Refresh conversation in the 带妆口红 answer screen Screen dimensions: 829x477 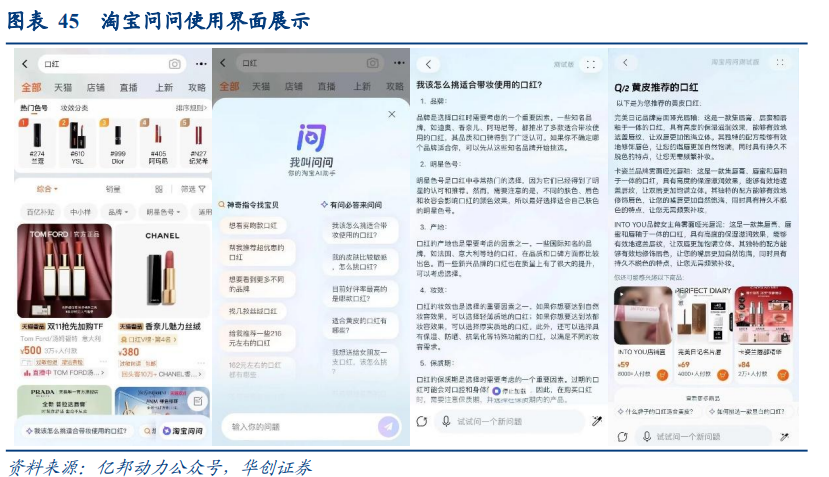click(422, 421)
